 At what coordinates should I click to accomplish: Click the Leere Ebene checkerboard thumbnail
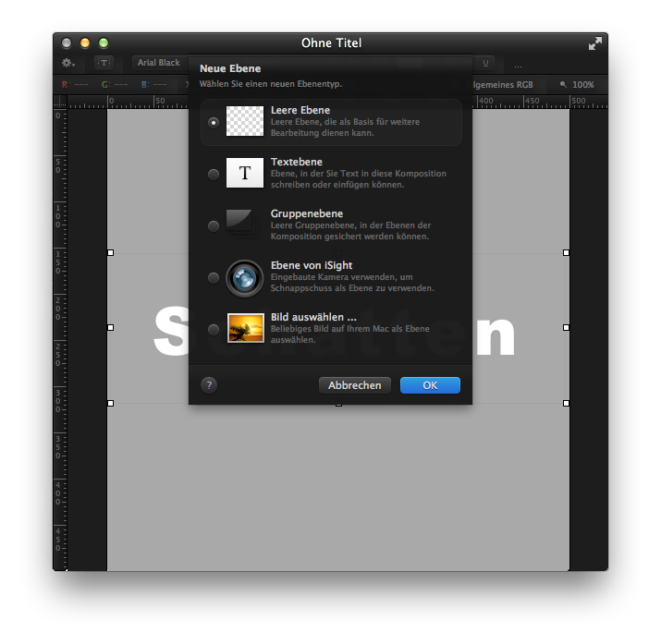(x=245, y=121)
